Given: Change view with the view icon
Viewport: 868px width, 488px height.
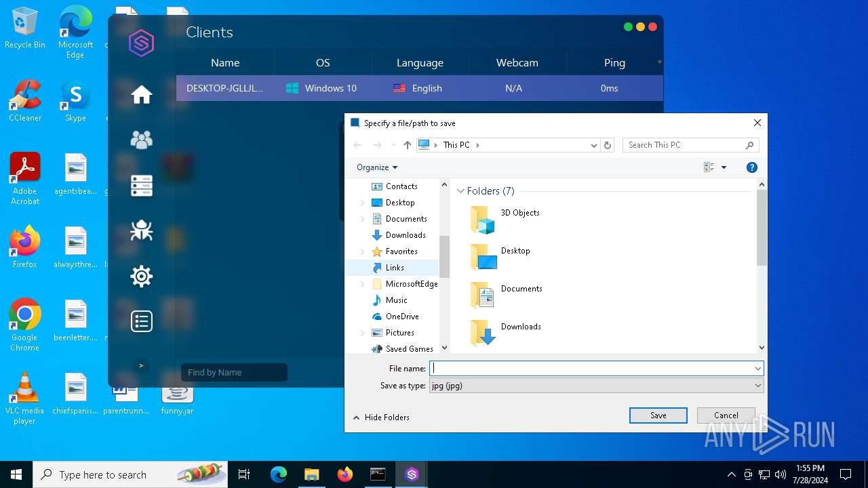Looking at the screenshot, I should tap(709, 167).
